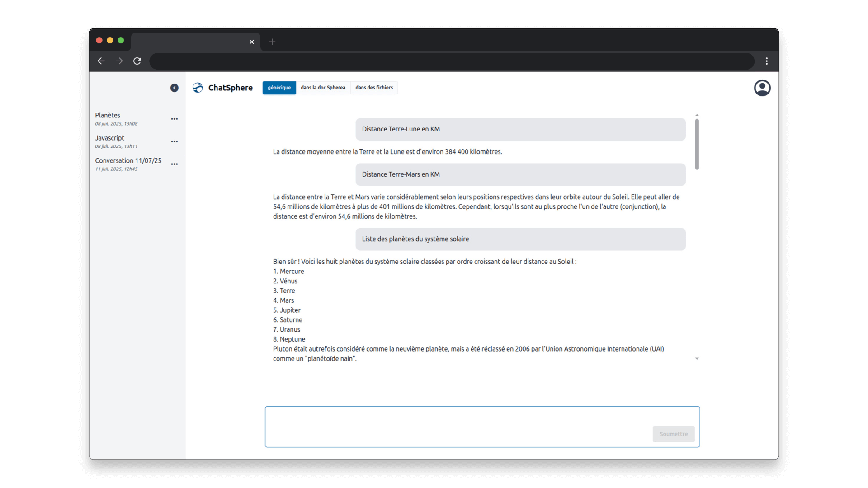Click the browser back arrow
The width and height of the screenshot is (868, 488).
[x=101, y=61]
